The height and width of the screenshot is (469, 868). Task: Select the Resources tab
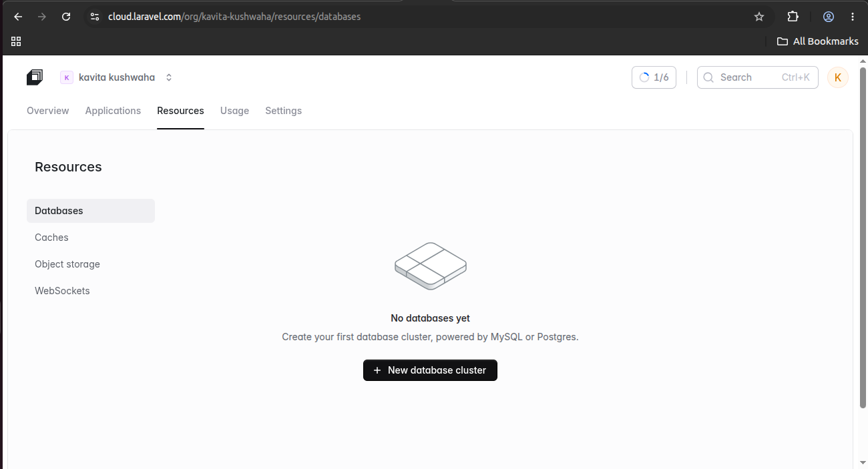[180, 111]
